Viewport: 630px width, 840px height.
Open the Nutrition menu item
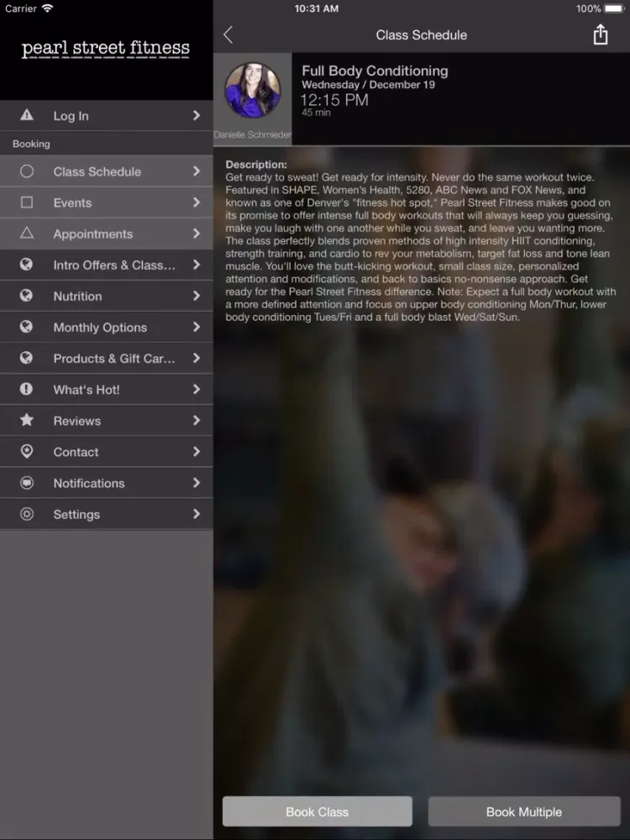pos(107,296)
